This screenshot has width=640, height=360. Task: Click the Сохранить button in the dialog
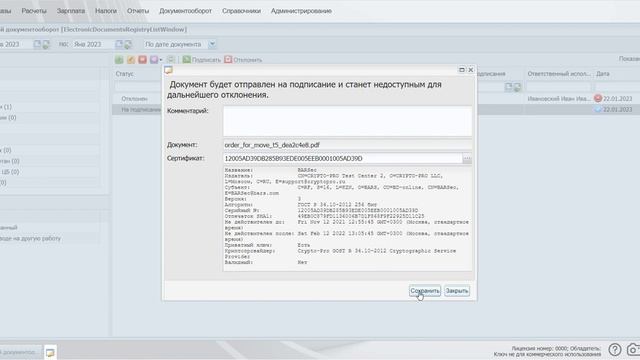click(x=425, y=291)
